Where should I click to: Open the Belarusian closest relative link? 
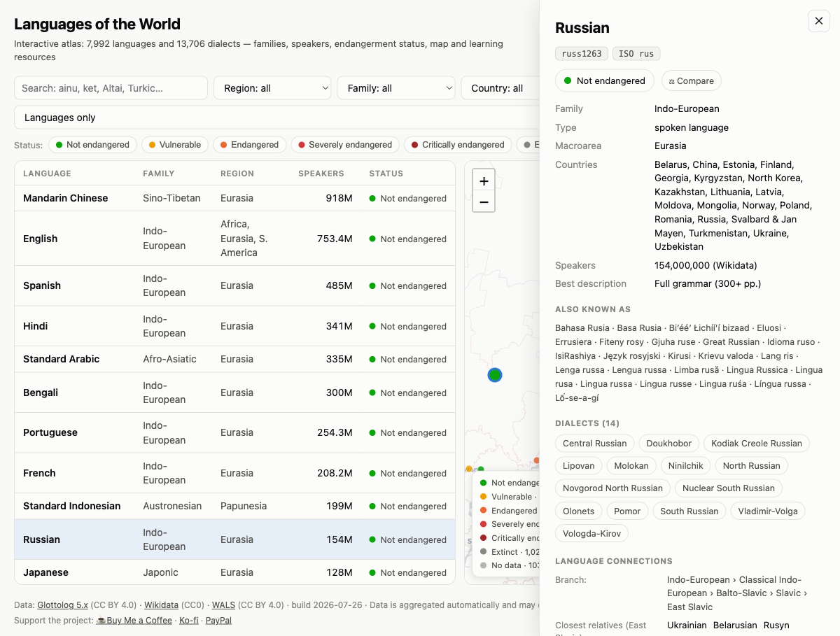pyautogui.click(x=736, y=626)
